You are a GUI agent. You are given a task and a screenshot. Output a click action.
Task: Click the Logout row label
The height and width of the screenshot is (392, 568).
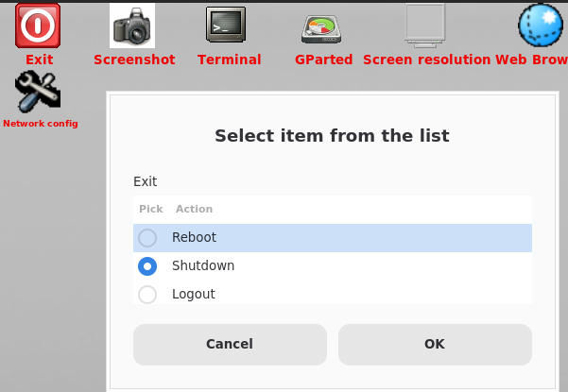[194, 295]
